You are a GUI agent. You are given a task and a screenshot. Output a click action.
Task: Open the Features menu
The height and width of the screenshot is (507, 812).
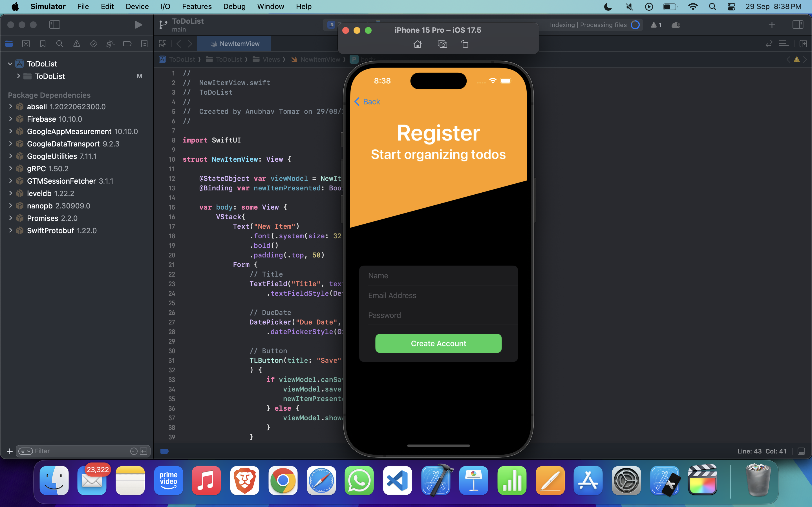tap(197, 6)
